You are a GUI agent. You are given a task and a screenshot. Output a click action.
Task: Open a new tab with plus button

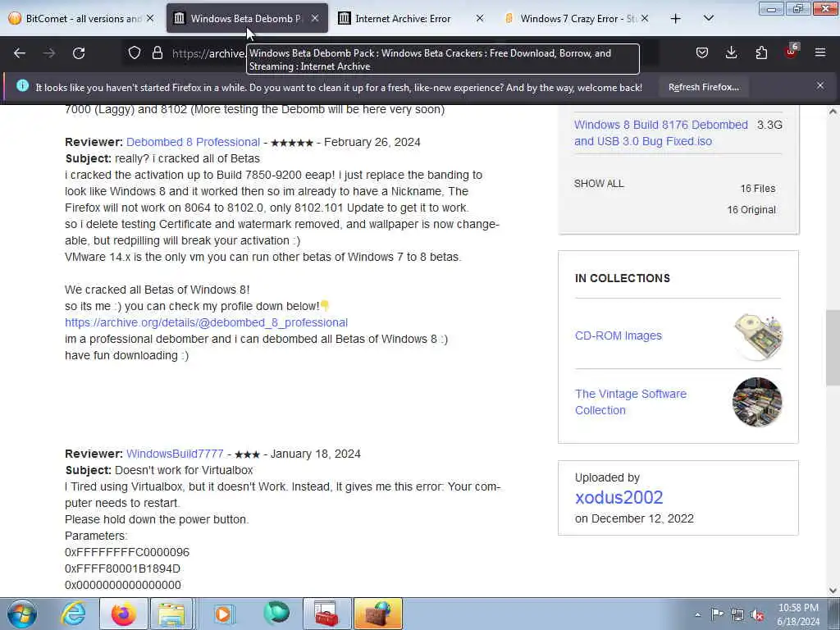point(676,19)
